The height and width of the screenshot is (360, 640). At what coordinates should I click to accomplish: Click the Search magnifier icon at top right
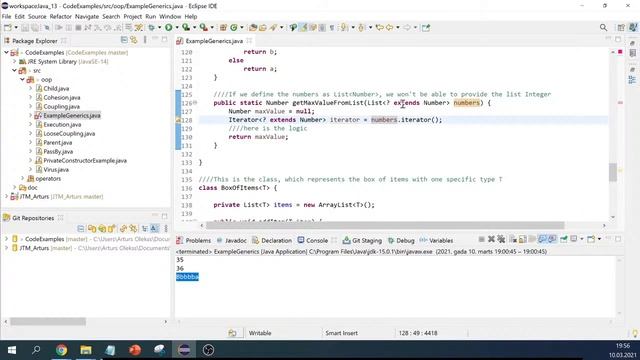pos(603,27)
